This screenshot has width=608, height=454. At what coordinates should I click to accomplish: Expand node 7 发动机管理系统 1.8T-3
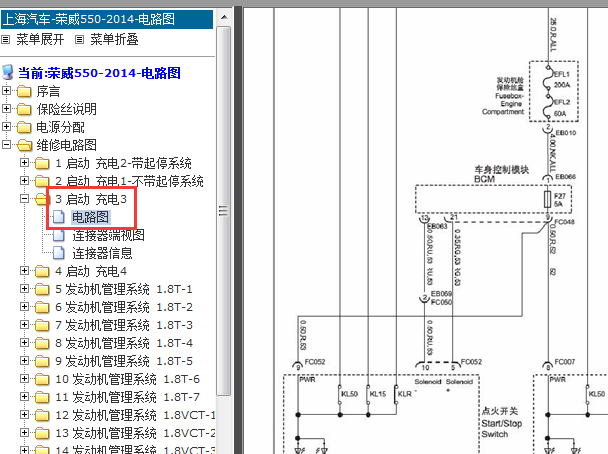pos(24,325)
